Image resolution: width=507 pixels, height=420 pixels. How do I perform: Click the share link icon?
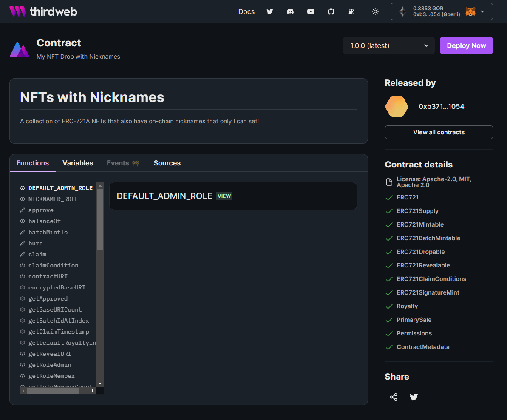(394, 397)
